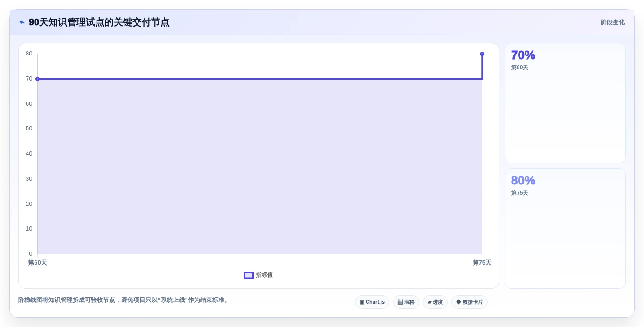The width and height of the screenshot is (644, 327).
Task: Click the y-axis label 50
Action: (x=29, y=129)
